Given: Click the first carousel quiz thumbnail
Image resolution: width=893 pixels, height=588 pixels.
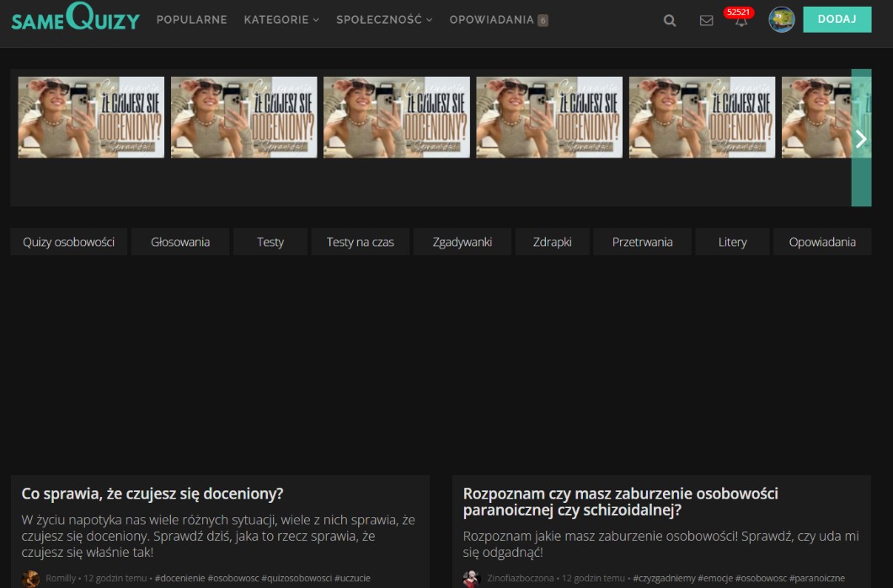Looking at the screenshot, I should click(91, 117).
